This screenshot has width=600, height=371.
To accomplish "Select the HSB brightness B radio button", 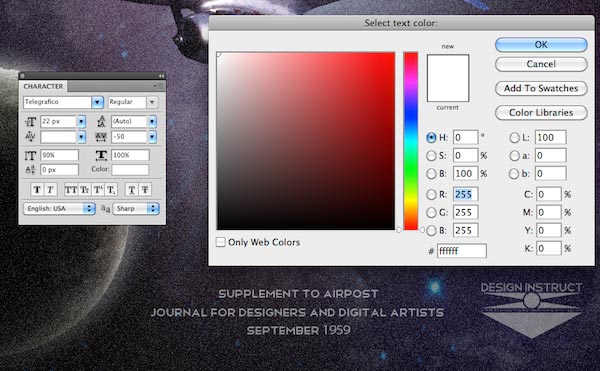I will pyautogui.click(x=431, y=174).
